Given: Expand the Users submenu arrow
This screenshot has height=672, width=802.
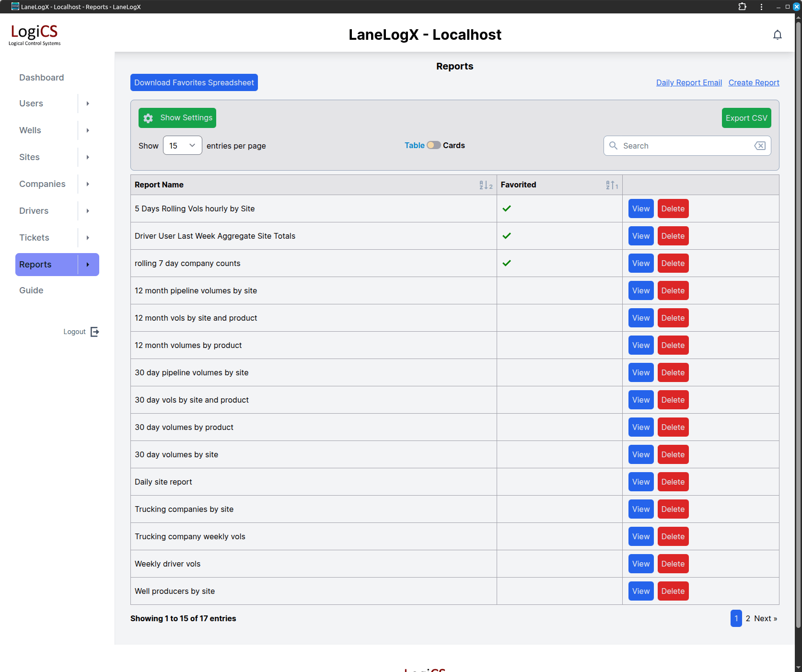Looking at the screenshot, I should pyautogui.click(x=88, y=104).
